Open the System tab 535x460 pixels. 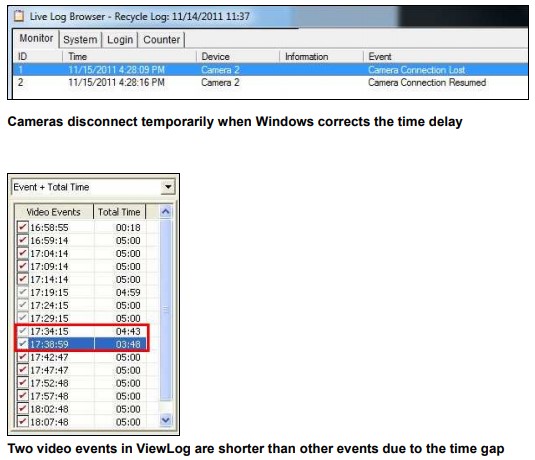click(x=80, y=40)
